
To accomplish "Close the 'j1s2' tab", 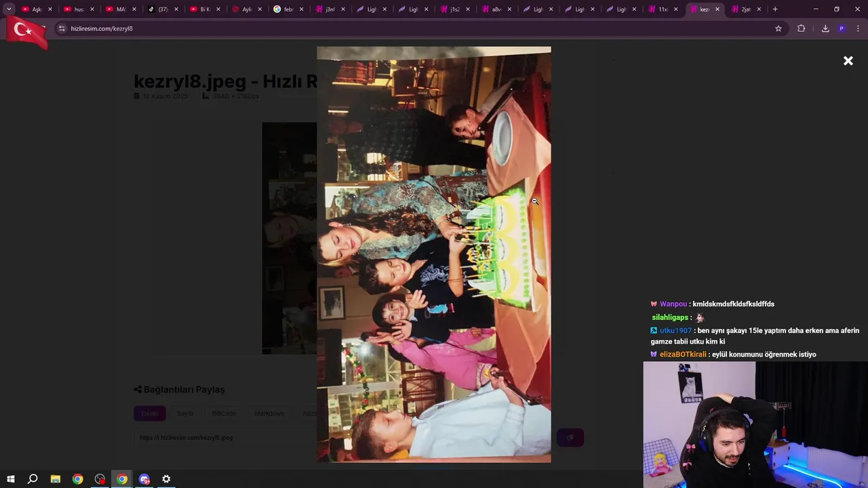I will 468,9.
